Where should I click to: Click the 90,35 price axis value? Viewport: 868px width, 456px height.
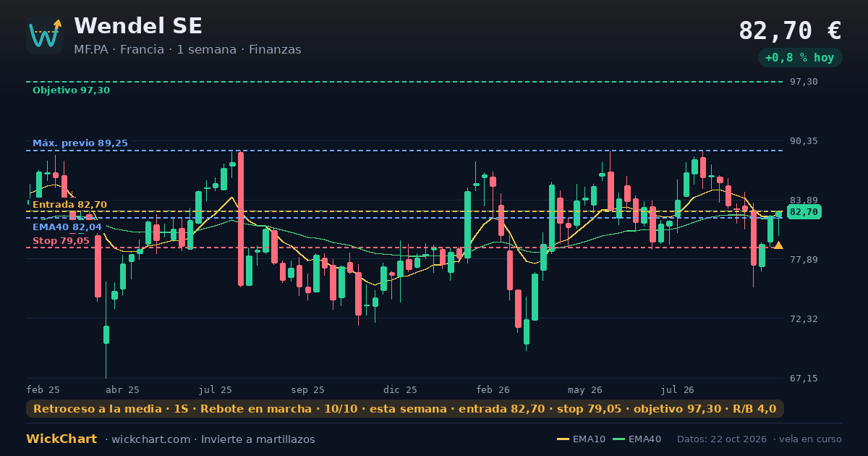click(x=804, y=141)
